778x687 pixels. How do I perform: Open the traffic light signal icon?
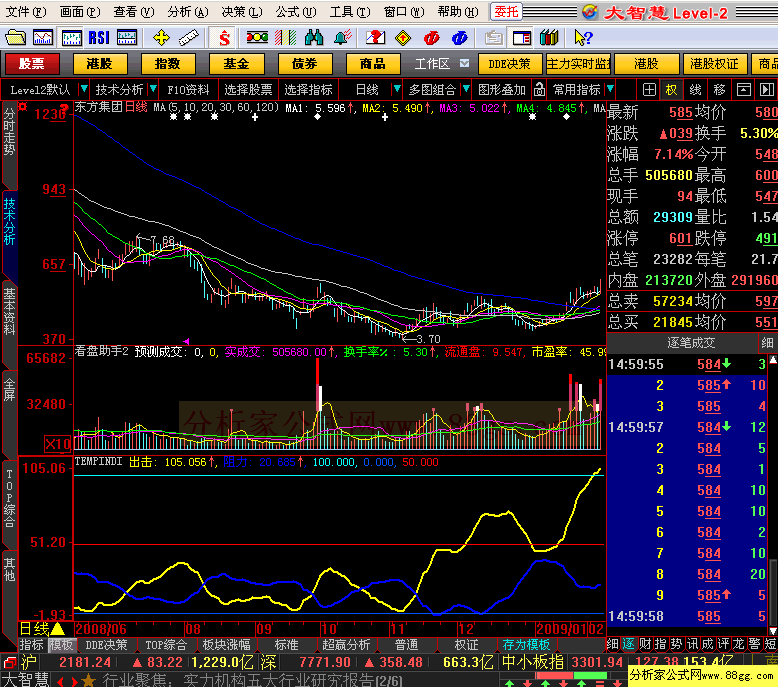pyautogui.click(x=257, y=38)
